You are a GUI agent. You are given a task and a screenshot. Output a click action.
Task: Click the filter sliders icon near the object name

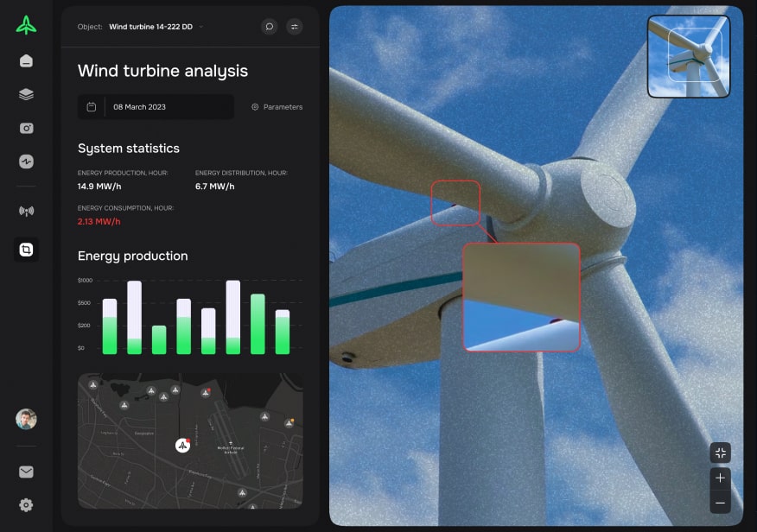pos(295,27)
